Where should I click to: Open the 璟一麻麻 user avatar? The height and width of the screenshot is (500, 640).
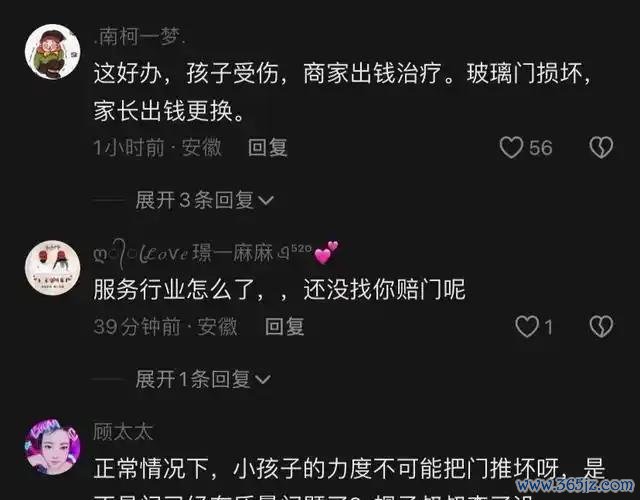tap(53, 268)
